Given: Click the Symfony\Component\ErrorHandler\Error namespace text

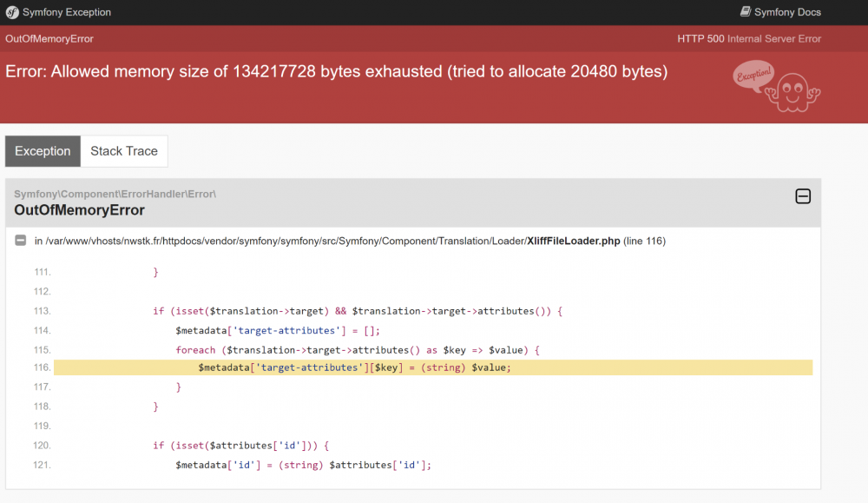Looking at the screenshot, I should (115, 194).
